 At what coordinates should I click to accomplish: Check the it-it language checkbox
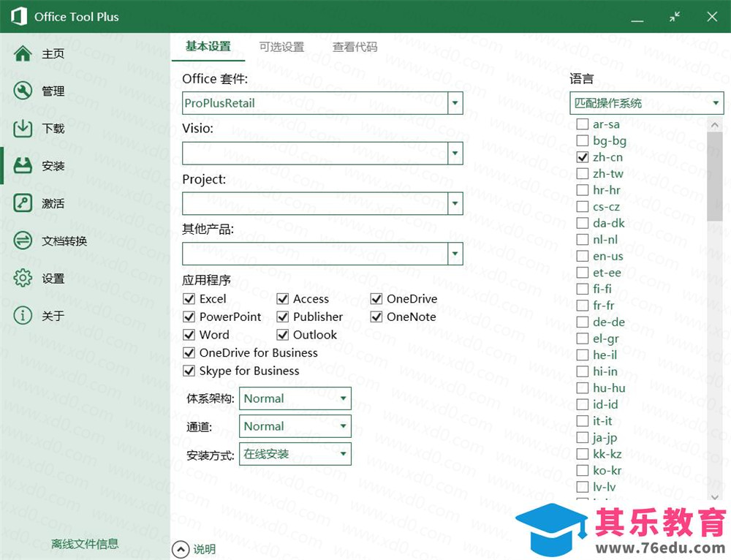point(583,421)
